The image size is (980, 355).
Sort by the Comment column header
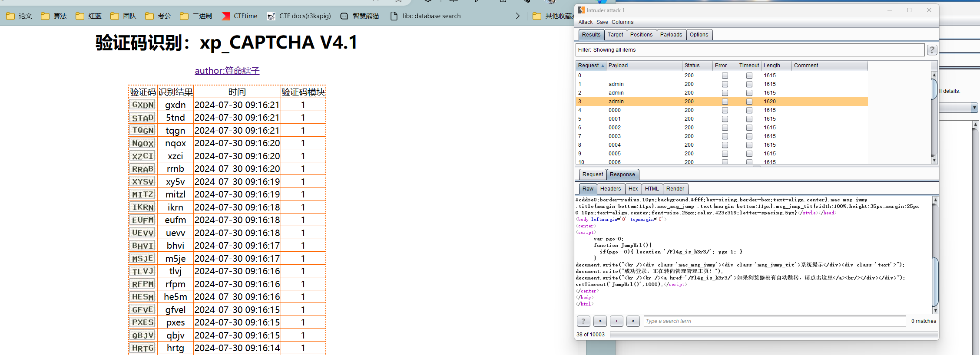830,66
